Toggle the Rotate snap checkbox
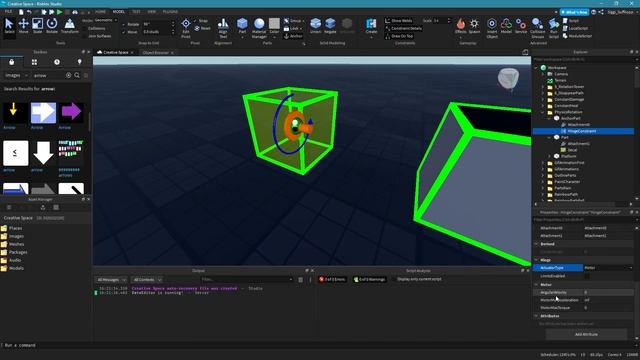 124,24
